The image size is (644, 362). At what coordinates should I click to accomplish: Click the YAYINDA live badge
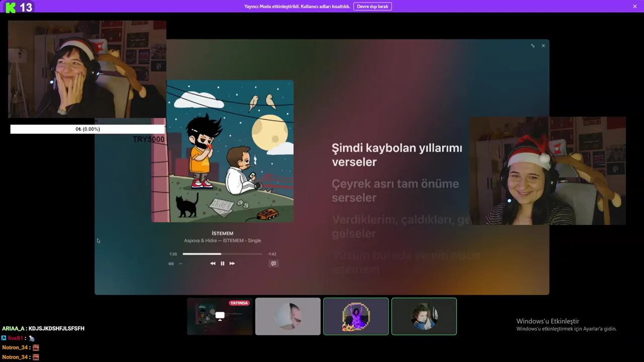(x=239, y=303)
